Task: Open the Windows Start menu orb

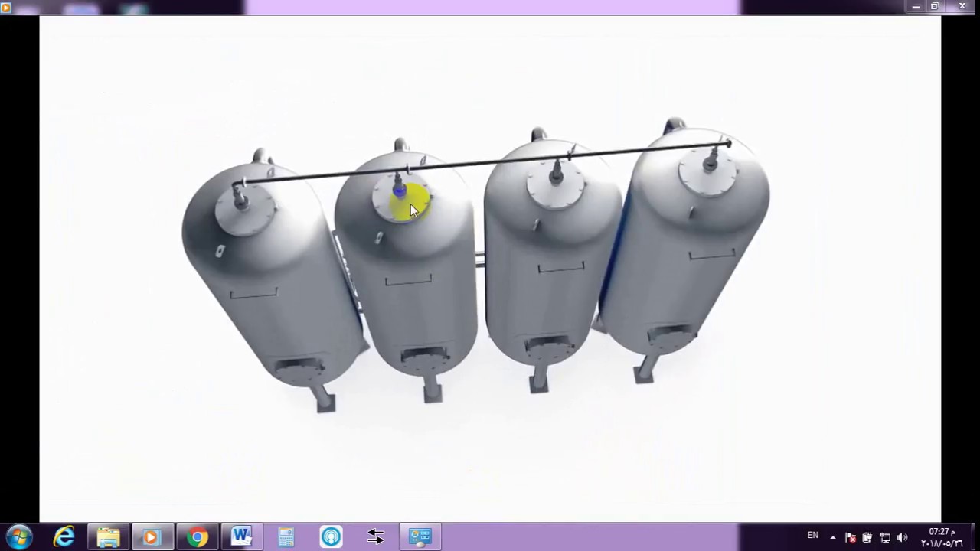Action: click(18, 537)
